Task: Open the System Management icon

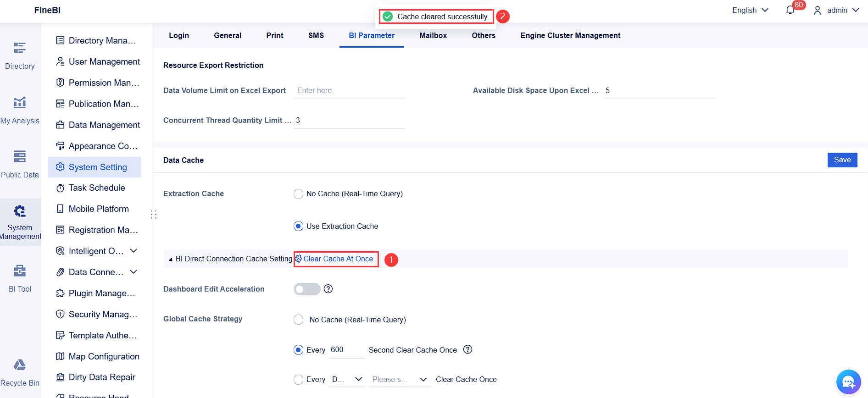Action: pyautogui.click(x=20, y=211)
